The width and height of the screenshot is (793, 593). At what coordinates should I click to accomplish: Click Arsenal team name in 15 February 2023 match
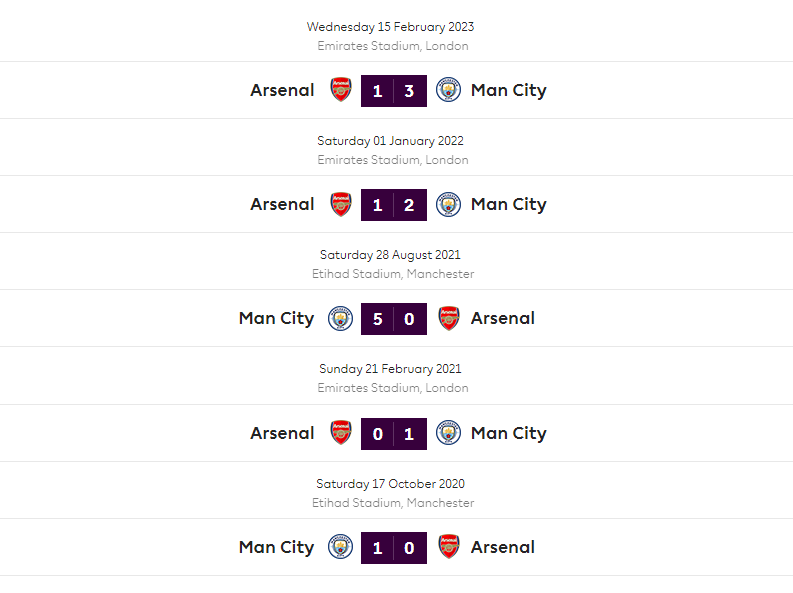click(x=282, y=90)
